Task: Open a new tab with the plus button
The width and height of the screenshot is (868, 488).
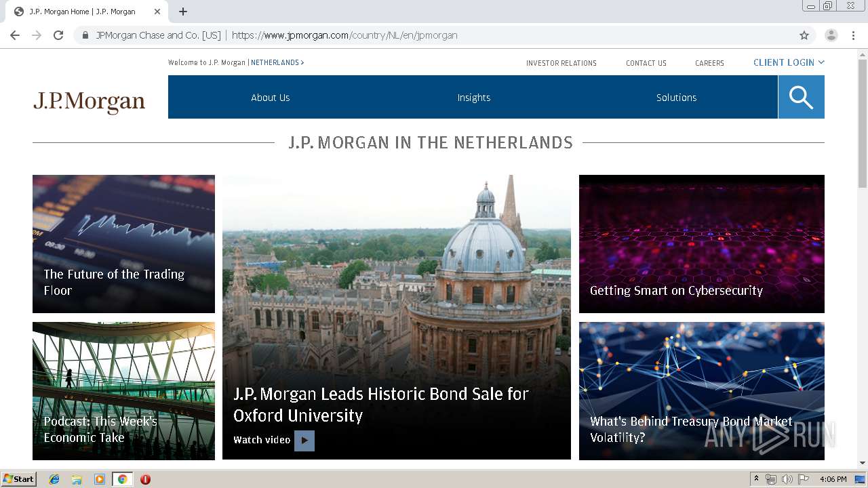Action: tap(183, 12)
